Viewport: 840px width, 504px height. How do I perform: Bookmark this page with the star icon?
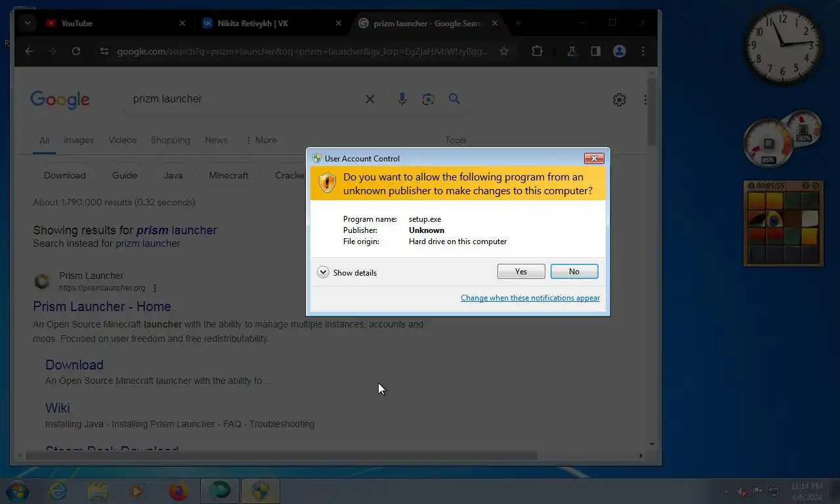tap(504, 51)
